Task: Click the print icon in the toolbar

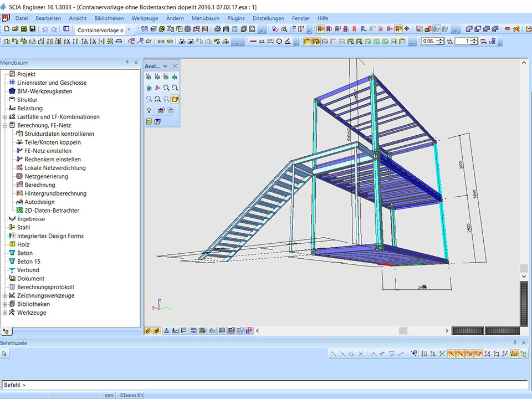Action: pyautogui.click(x=218, y=29)
